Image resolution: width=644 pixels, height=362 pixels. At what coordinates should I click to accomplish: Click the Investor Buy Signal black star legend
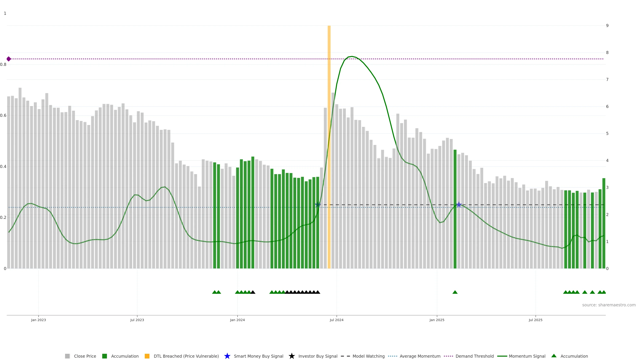click(x=292, y=356)
